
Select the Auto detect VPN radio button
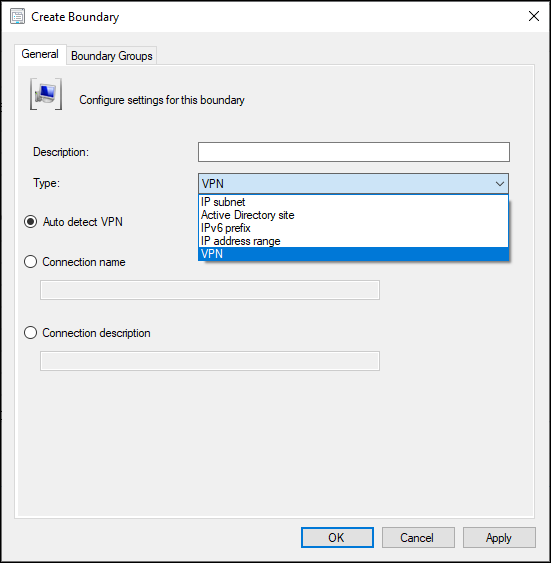pyautogui.click(x=31, y=222)
